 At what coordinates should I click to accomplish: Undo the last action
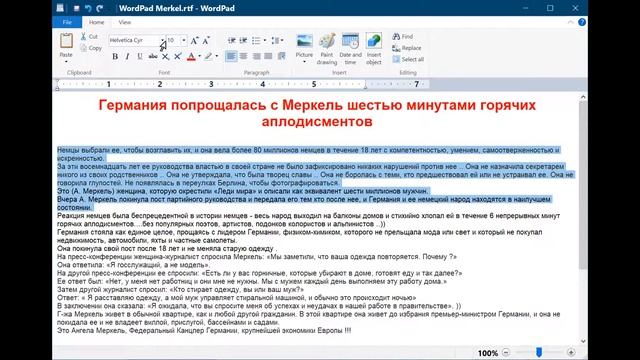pyautogui.click(x=88, y=8)
